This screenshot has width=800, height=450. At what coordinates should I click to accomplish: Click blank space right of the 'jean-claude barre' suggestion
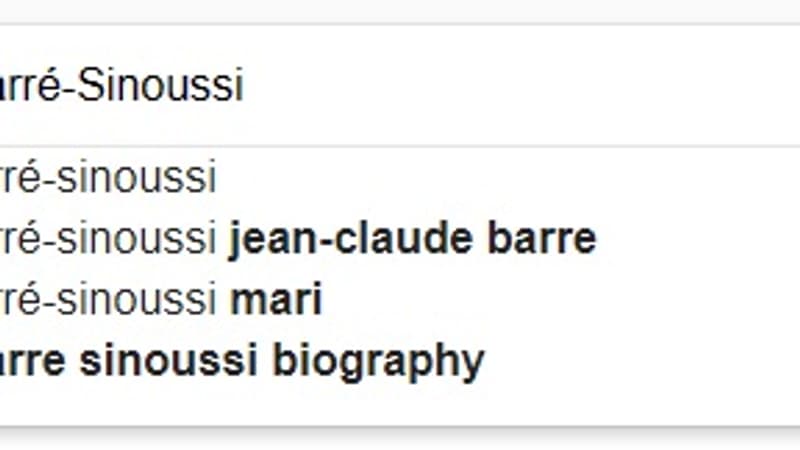point(698,238)
